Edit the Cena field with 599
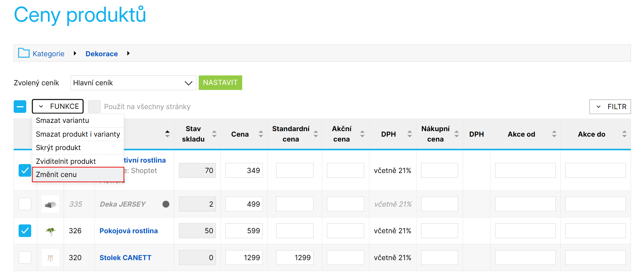This screenshot has height=276, width=644. point(244,231)
